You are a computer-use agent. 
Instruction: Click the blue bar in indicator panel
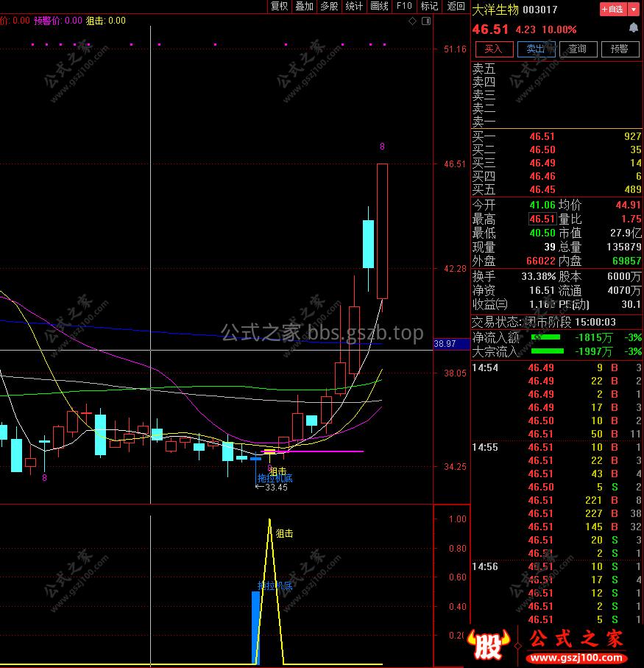[x=256, y=627]
